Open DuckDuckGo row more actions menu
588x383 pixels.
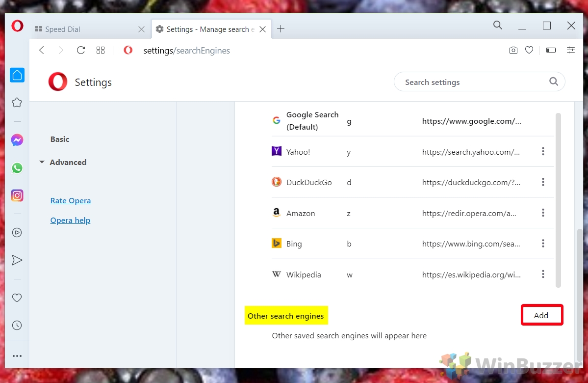click(543, 182)
